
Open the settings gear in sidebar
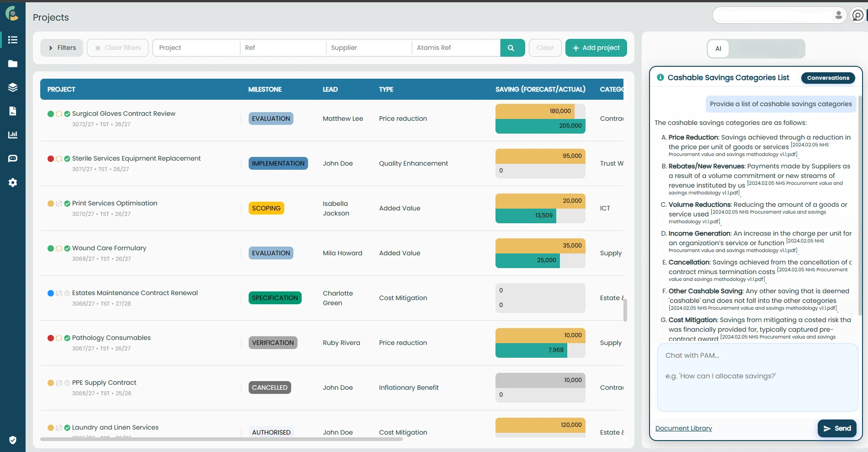pos(13,183)
